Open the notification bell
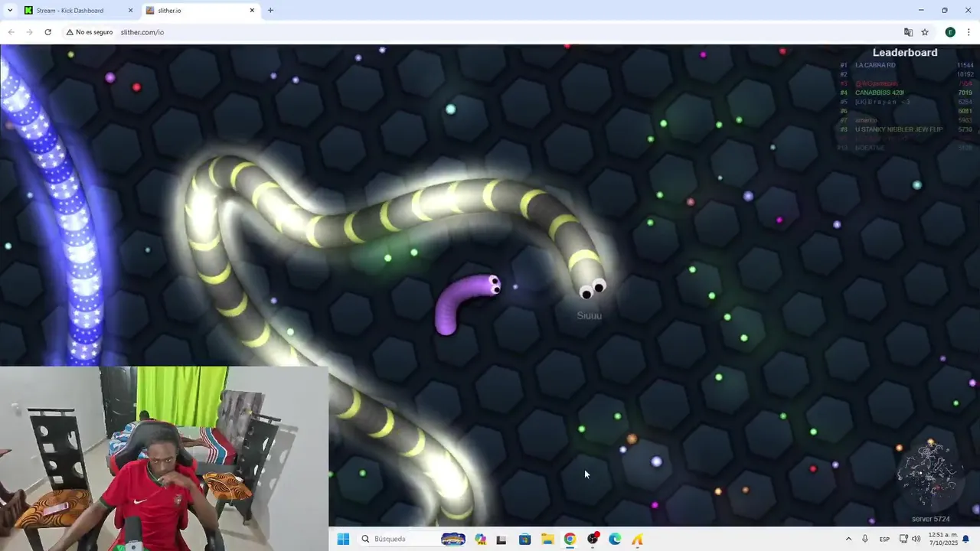This screenshot has height=551, width=980. [x=966, y=539]
